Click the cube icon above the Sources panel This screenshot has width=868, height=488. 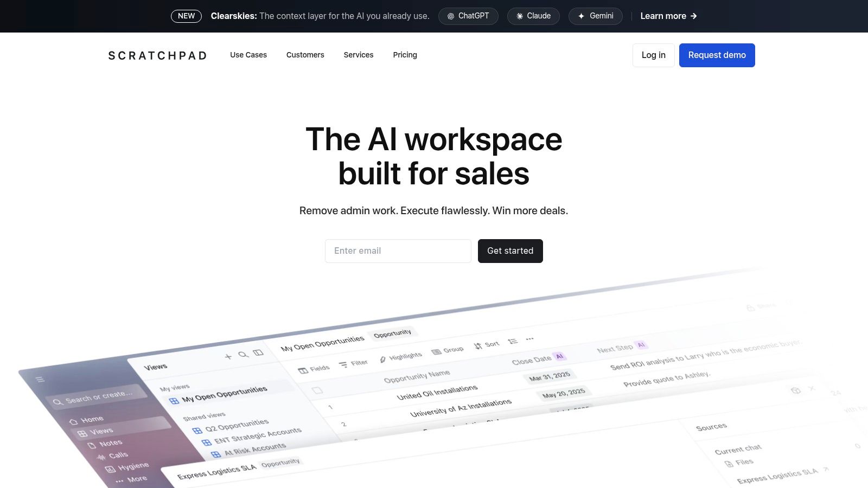[x=796, y=390]
